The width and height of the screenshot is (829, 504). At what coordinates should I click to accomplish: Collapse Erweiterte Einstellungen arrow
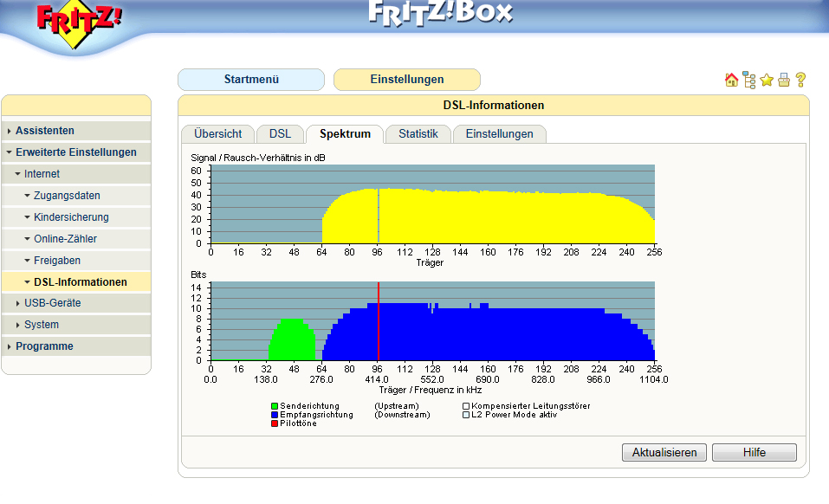coord(9,152)
